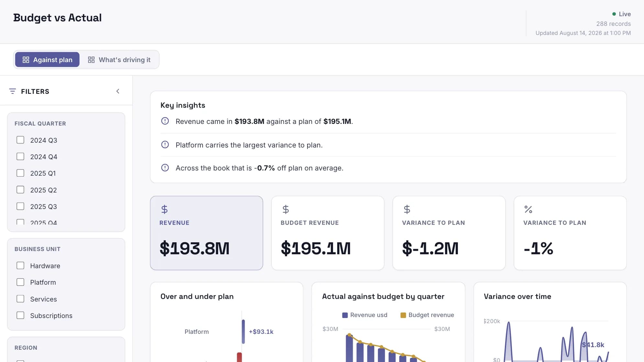644x362 pixels.
Task: Click the Platform +$93.1k bar
Action: [x=243, y=332]
